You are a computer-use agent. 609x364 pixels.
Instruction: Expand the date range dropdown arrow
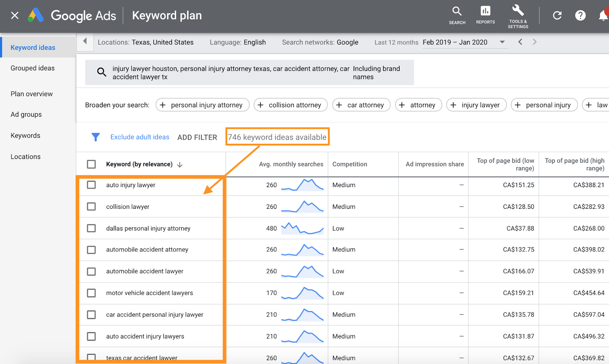tap(502, 42)
